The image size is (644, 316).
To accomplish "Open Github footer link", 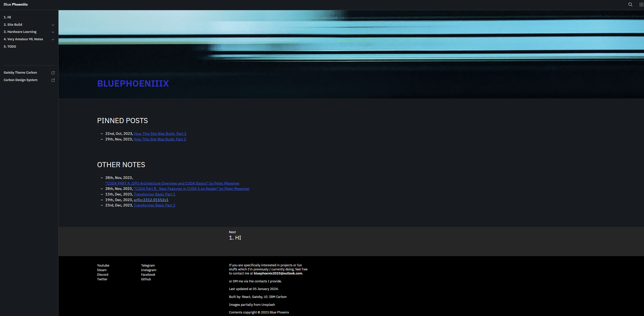I will [146, 279].
